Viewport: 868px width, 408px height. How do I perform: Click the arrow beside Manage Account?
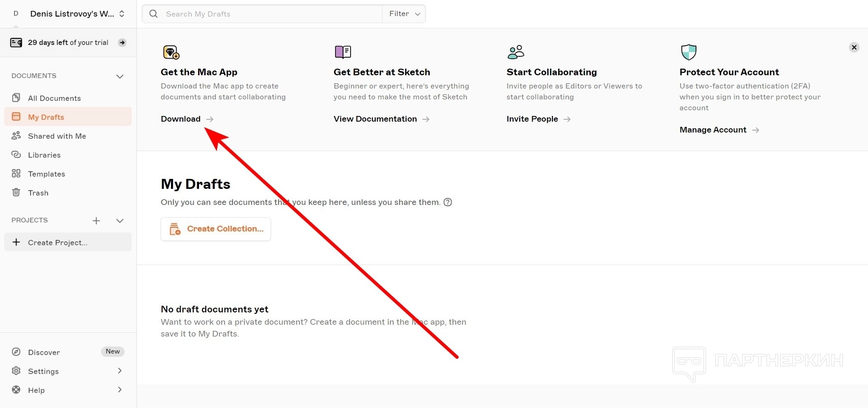point(756,130)
